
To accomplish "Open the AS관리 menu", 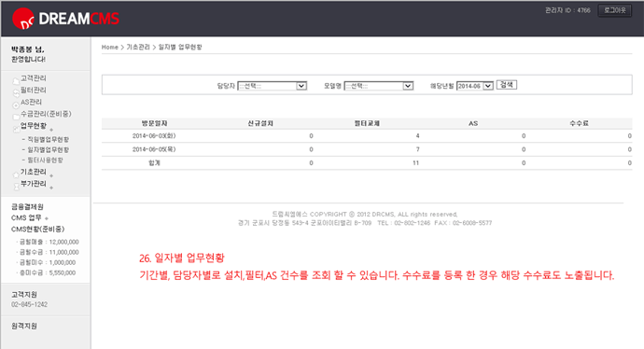I will tap(31, 102).
